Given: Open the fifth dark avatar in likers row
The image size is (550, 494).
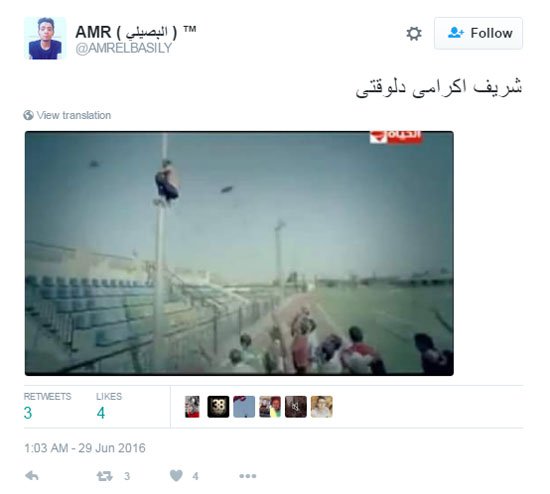Looking at the screenshot, I should [x=296, y=407].
